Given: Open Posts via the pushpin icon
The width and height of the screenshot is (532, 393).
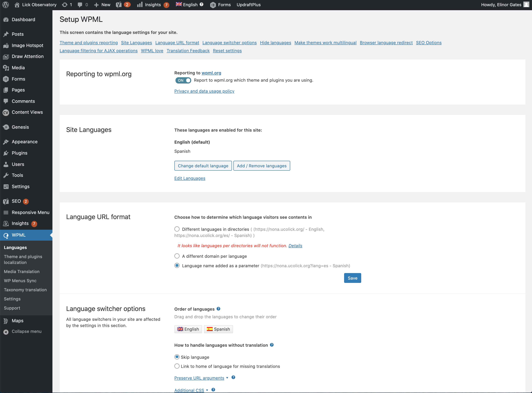Looking at the screenshot, I should 6,34.
